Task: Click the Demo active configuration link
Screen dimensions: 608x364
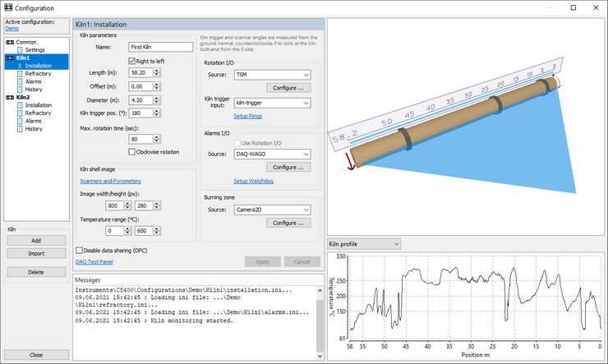Action: [12, 29]
